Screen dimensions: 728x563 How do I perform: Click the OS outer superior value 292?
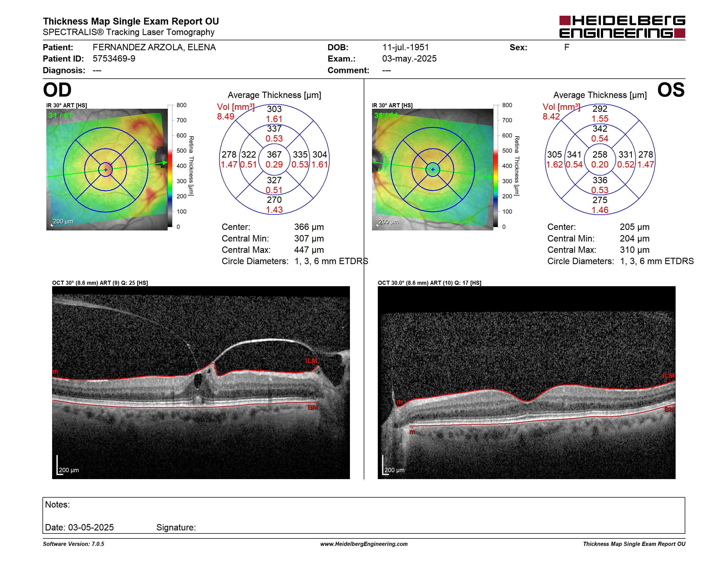[x=600, y=109]
